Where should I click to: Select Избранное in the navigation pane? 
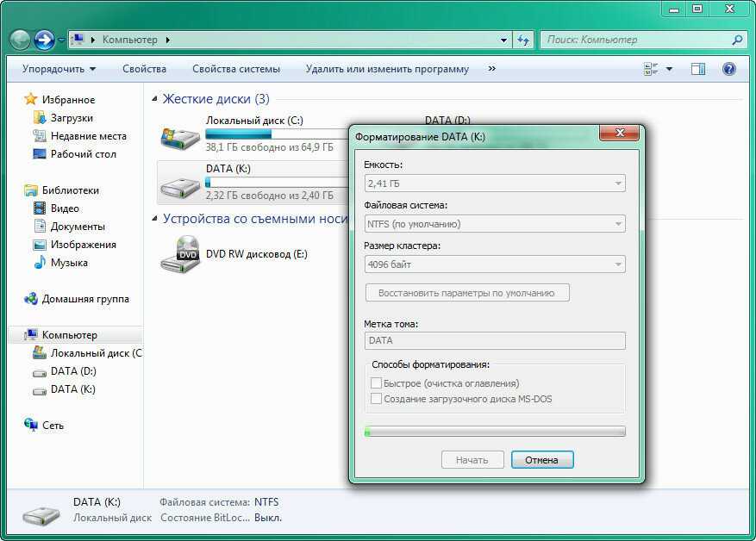click(68, 100)
